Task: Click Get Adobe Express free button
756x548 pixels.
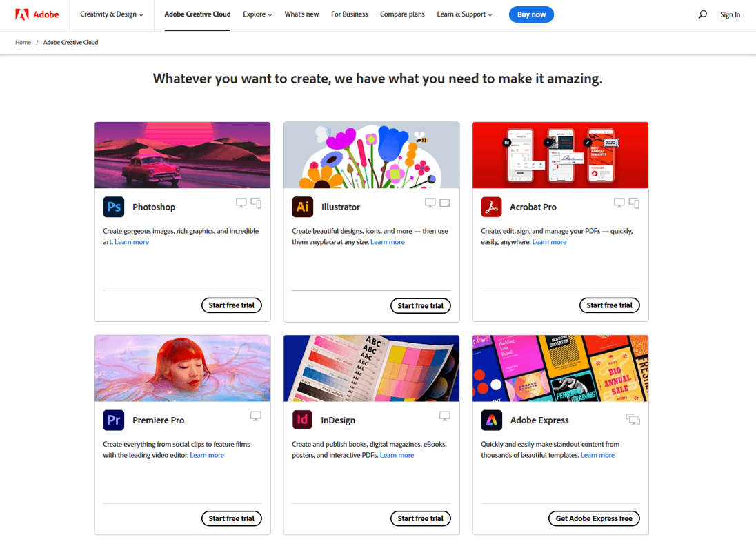Action: (x=594, y=518)
